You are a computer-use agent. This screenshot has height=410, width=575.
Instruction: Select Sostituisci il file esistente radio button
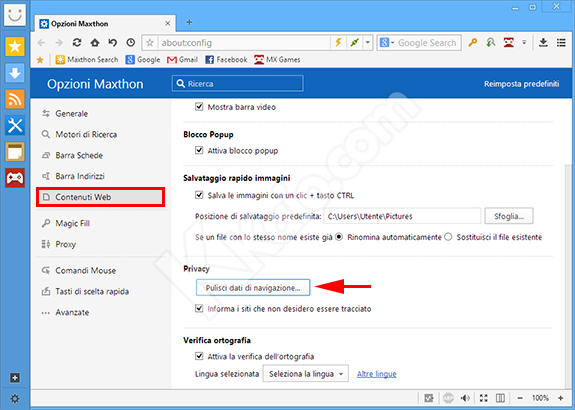point(448,237)
